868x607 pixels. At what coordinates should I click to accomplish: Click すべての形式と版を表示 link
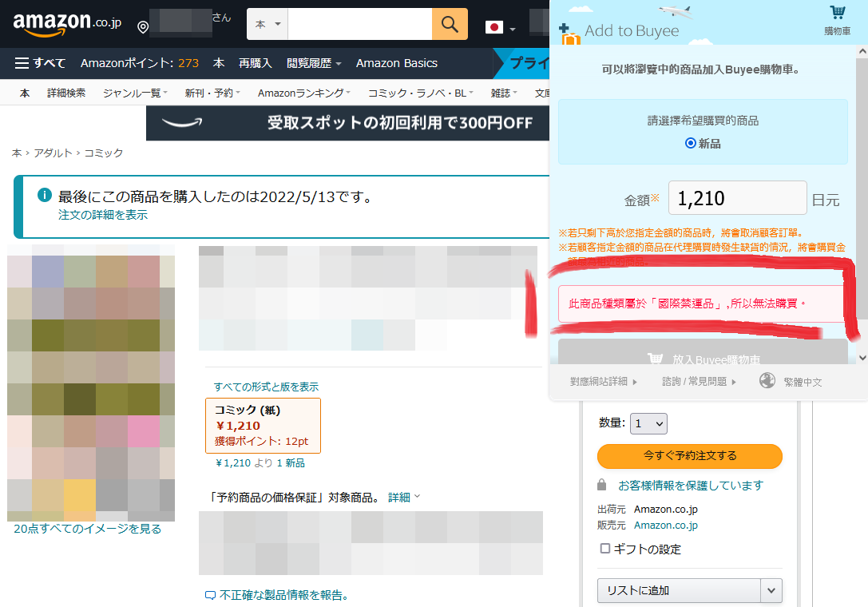[x=266, y=387]
